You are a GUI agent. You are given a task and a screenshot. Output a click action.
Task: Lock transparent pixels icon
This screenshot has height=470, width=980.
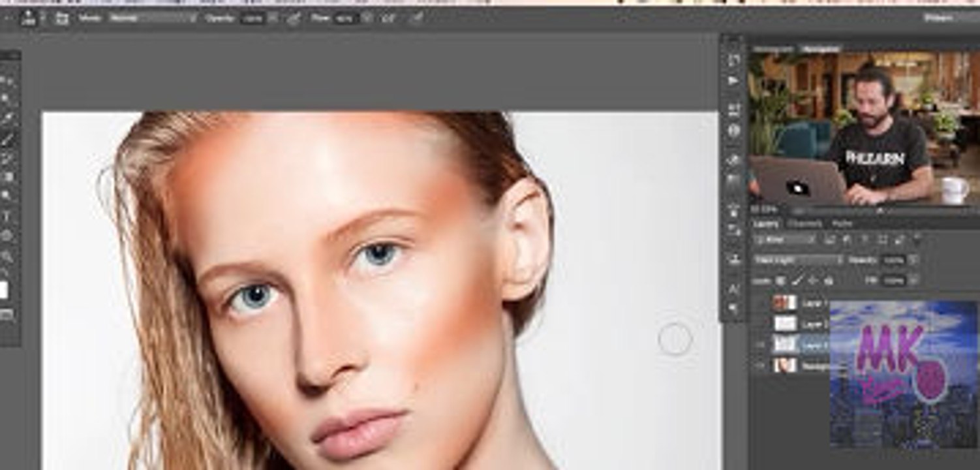coord(780,281)
